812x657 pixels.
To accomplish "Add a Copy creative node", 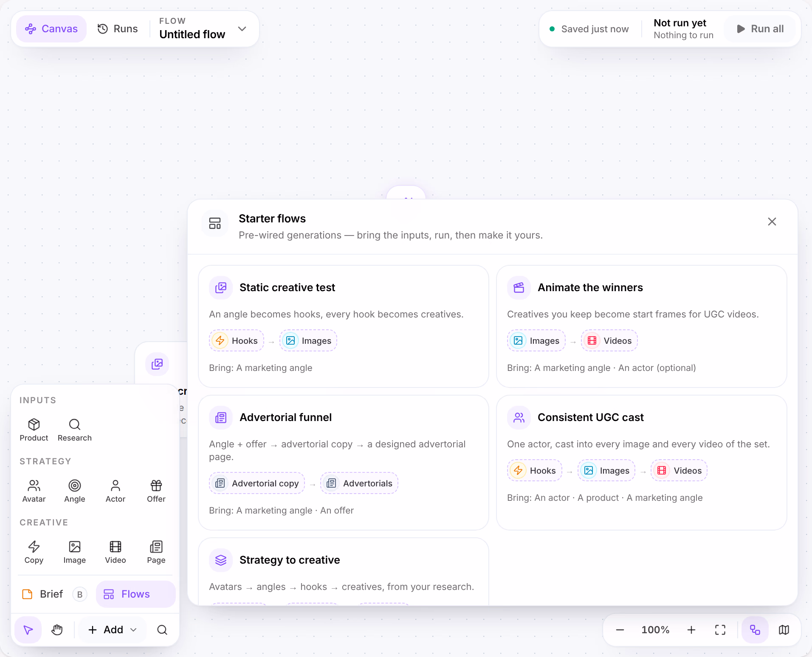I will click(x=34, y=552).
